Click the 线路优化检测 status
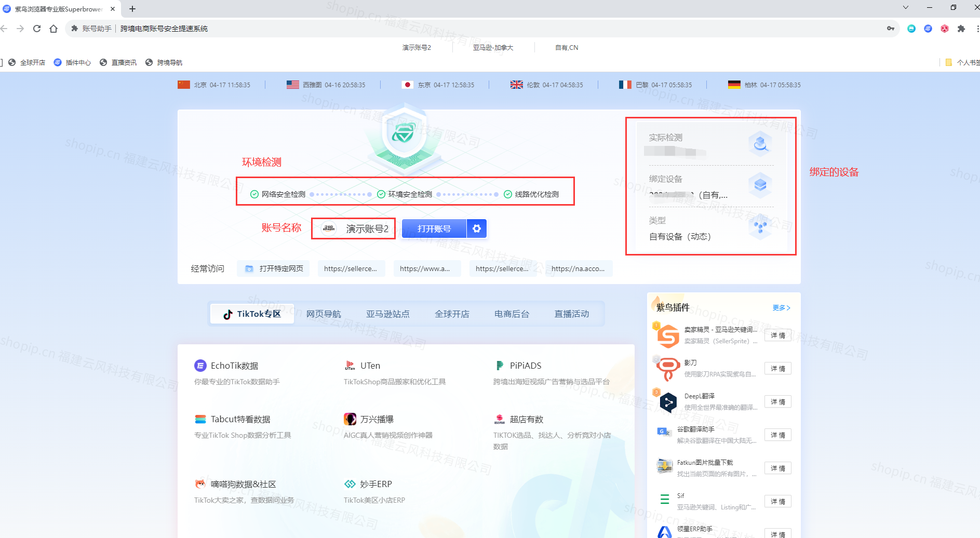980x538 pixels. [531, 194]
